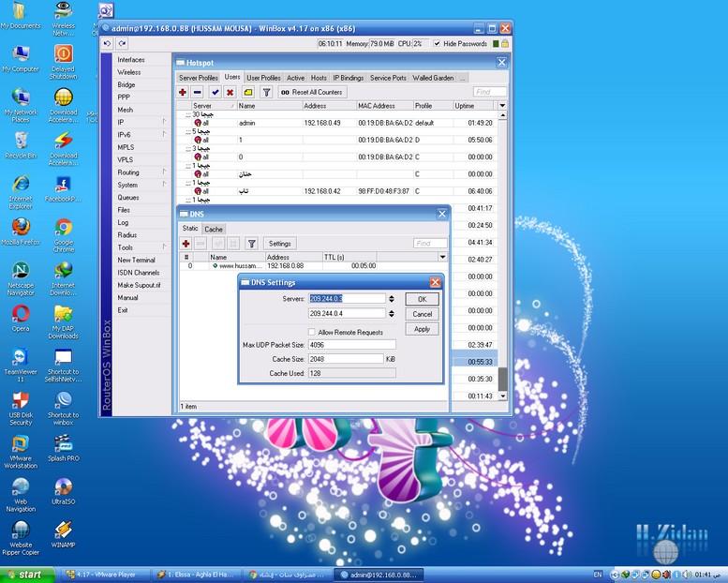
Task: Switch to the User Profiles tab
Action: pyautogui.click(x=263, y=78)
